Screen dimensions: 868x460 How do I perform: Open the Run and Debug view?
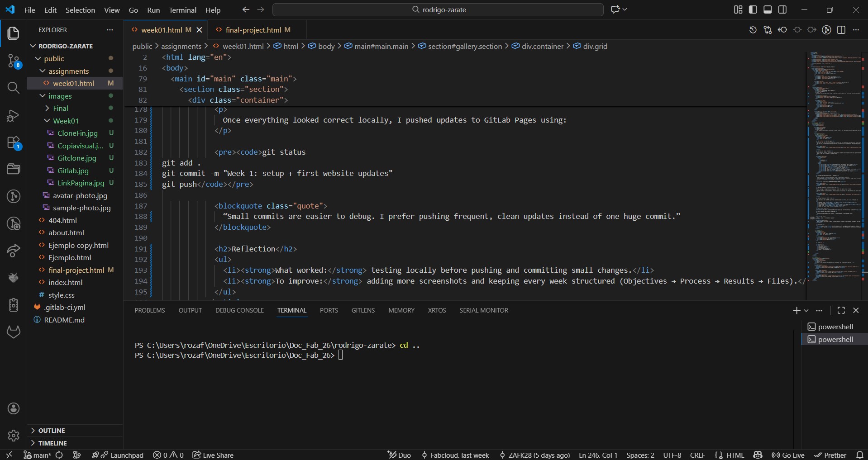[x=14, y=116]
